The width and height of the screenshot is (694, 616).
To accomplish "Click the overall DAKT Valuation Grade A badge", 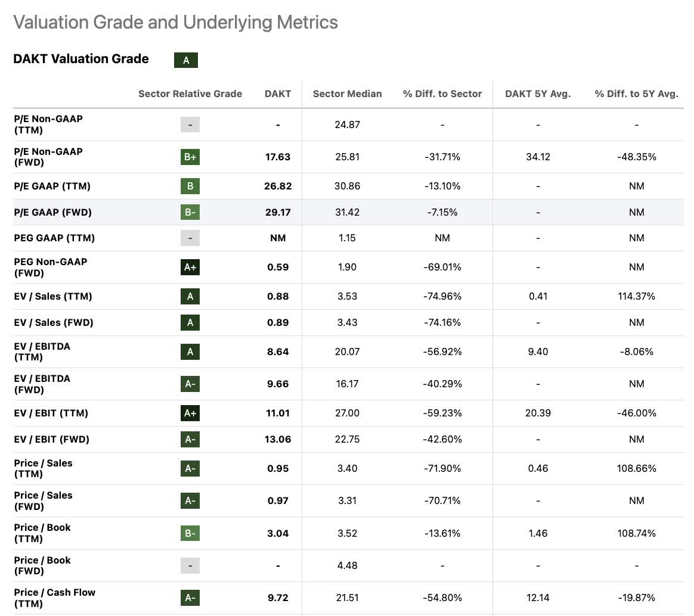I will coord(185,60).
